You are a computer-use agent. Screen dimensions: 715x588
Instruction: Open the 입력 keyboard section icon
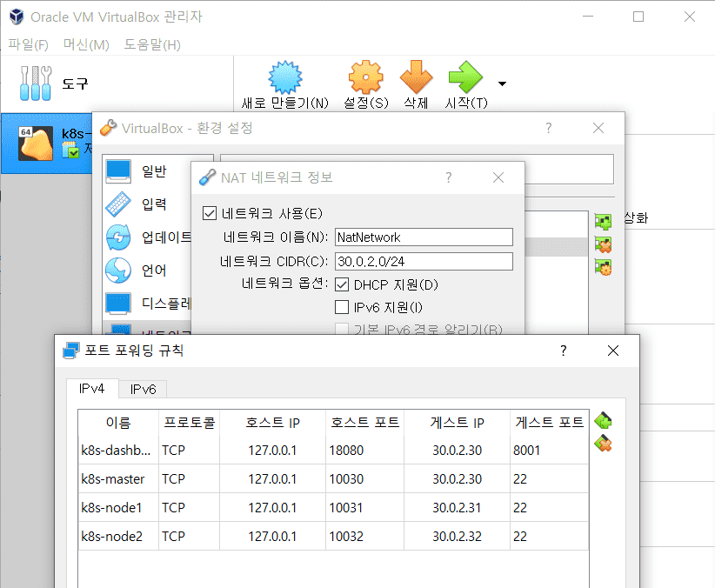118,204
